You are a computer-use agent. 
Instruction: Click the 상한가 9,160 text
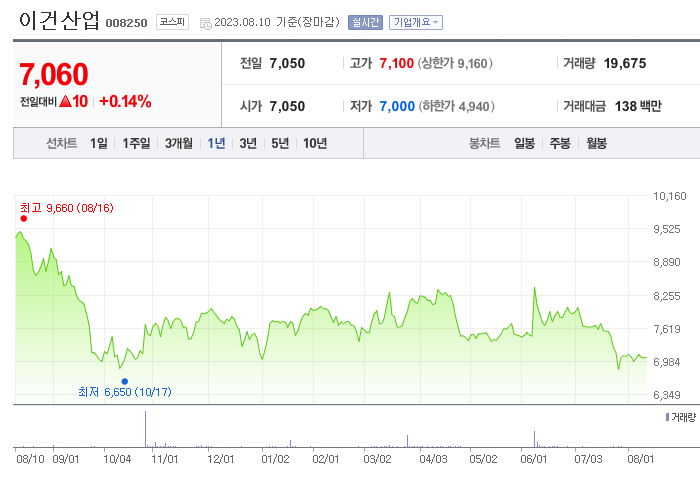[x=455, y=63]
